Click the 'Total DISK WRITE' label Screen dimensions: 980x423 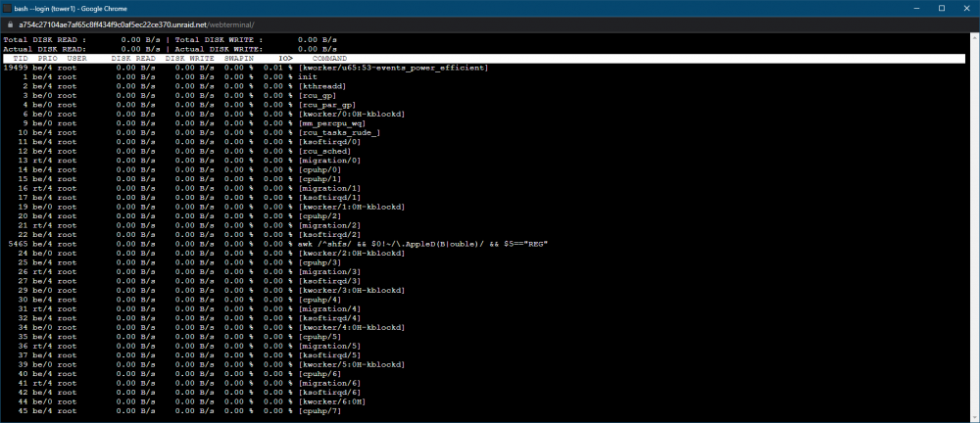[219, 39]
